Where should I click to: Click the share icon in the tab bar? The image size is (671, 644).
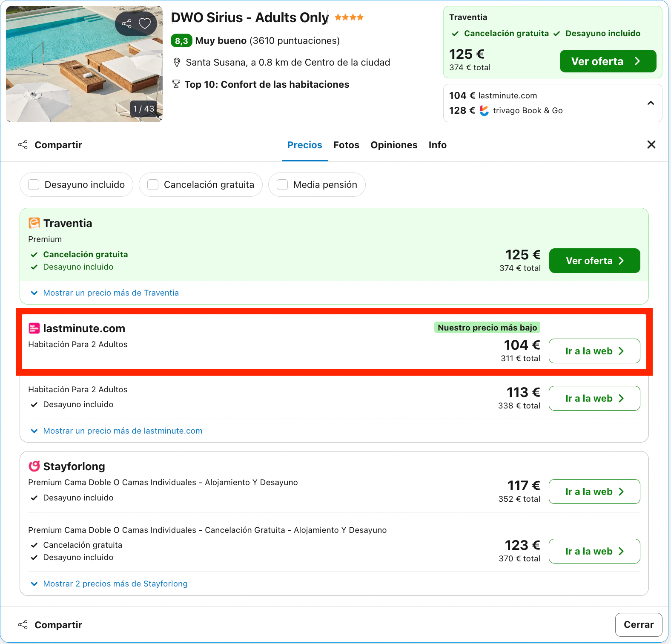(23, 145)
